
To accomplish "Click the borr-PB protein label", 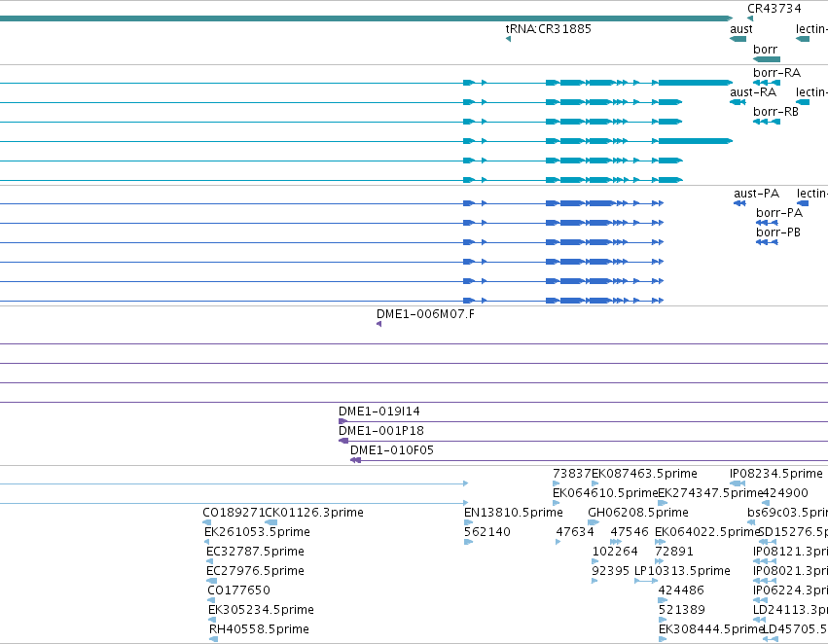I will pyautogui.click(x=777, y=233).
